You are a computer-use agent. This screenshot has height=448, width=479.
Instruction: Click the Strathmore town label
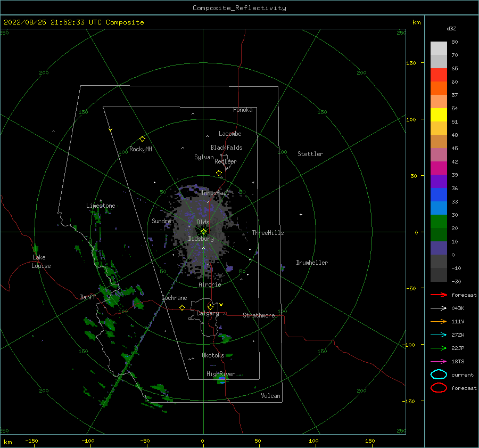point(259,315)
